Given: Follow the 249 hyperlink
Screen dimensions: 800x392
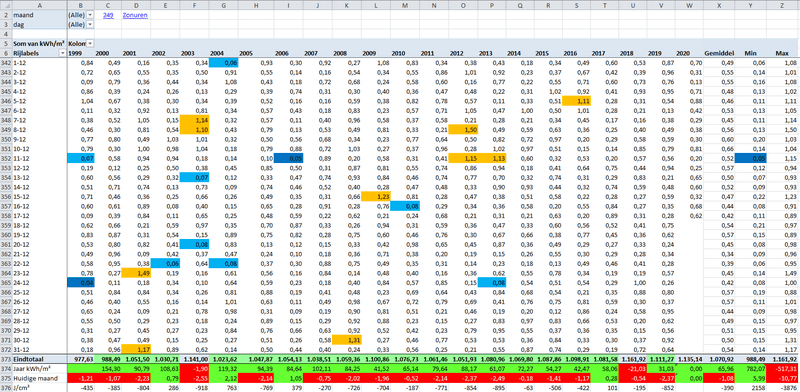Looking at the screenshot, I should tap(108, 15).
